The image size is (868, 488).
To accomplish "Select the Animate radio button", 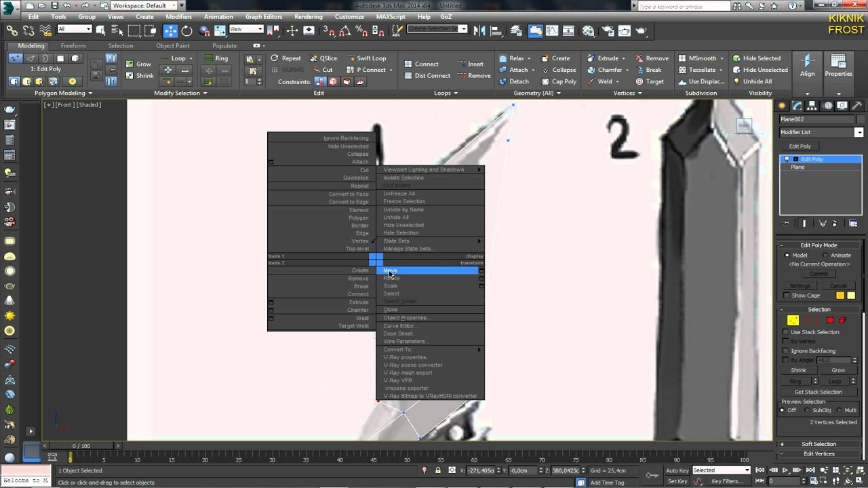I will coord(825,256).
